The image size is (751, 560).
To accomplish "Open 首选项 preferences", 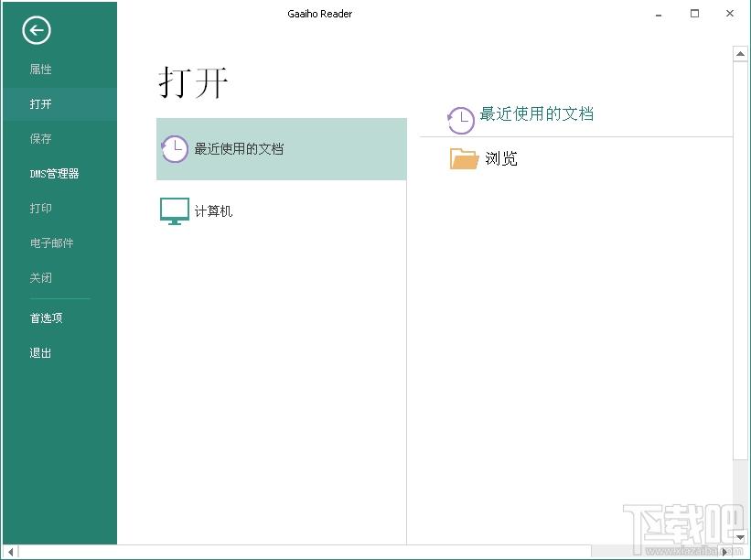I will (x=46, y=318).
